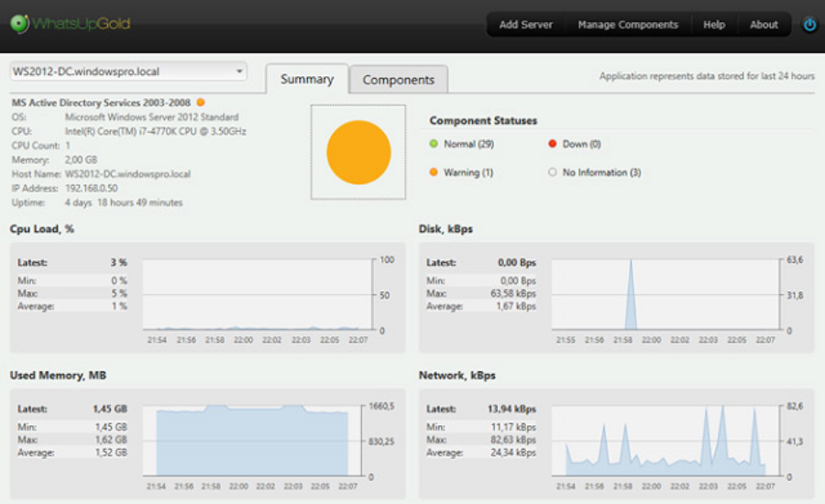This screenshot has height=504, width=825.
Task: Click the white No Information status dot
Action: (x=553, y=172)
